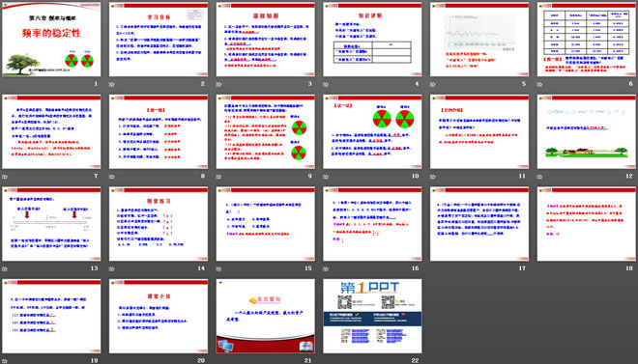Image resolution: width=638 pixels, height=364 pixels.
Task: Select slide 2 thumbnail 学习目标
Action: [159, 40]
